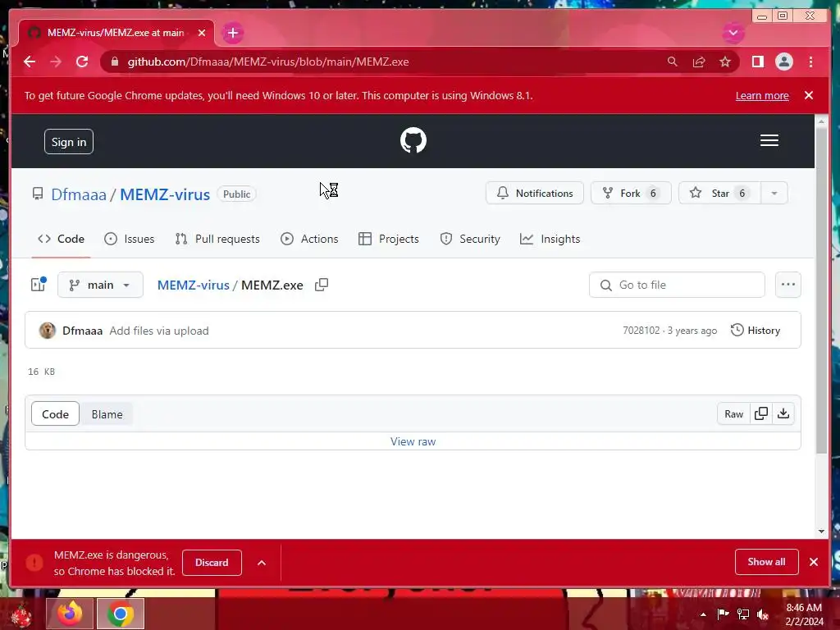
Task: Click the Notifications bell button
Action: coord(534,194)
